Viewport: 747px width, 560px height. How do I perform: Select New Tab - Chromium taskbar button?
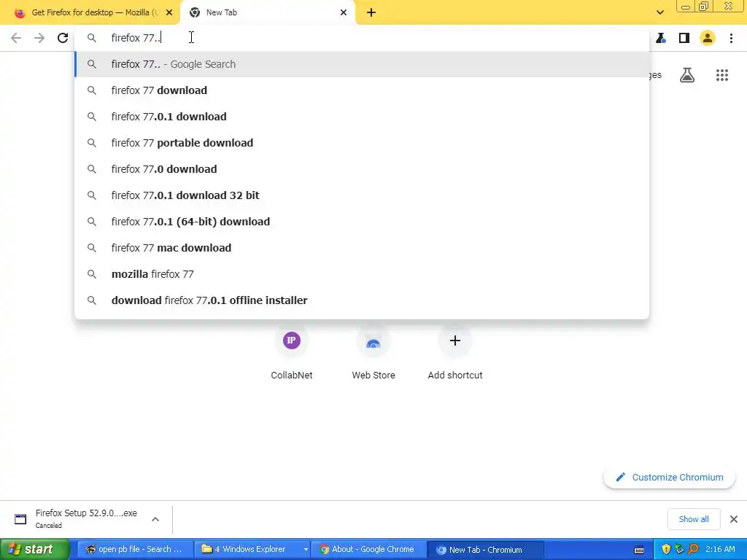(486, 550)
